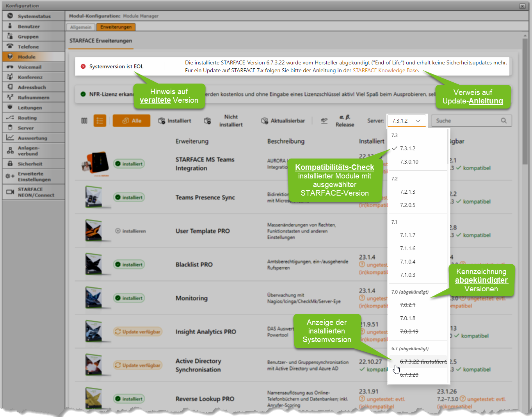Click the Erweiterte Einstellungen gear icon
The height and width of the screenshot is (417, 532).
10,176
